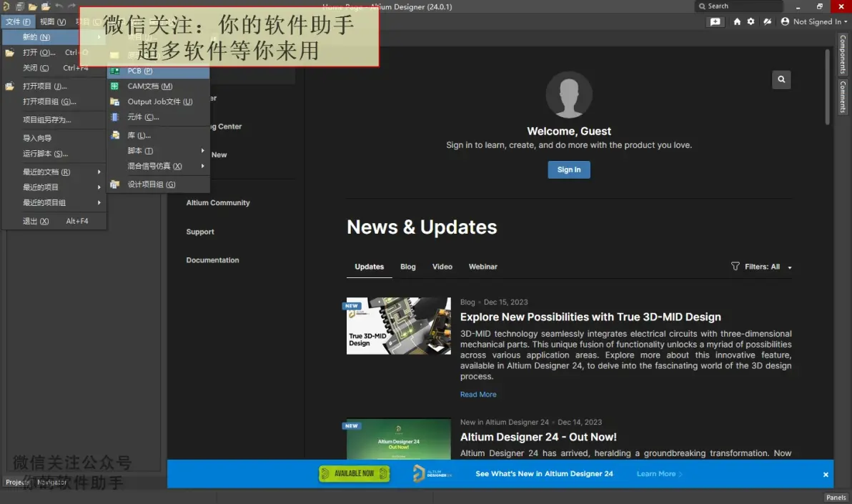Expand the 最近的项目组 submenu
852x504 pixels.
54,202
